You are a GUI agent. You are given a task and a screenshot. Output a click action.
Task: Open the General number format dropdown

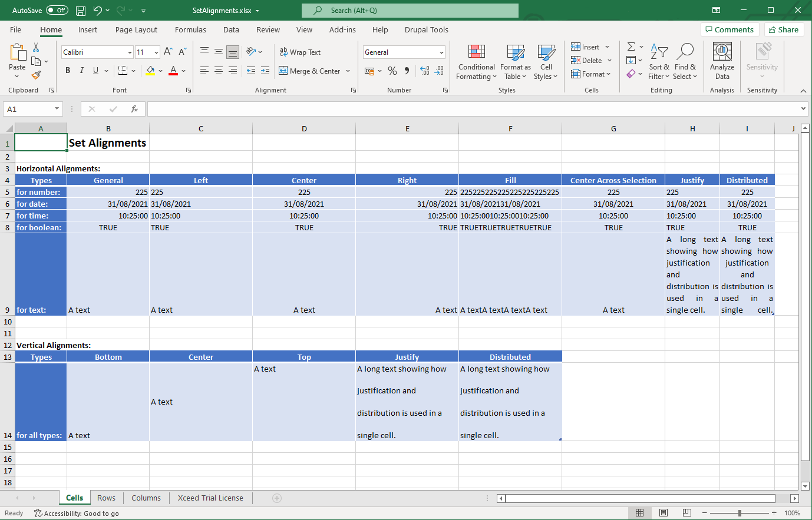(441, 52)
